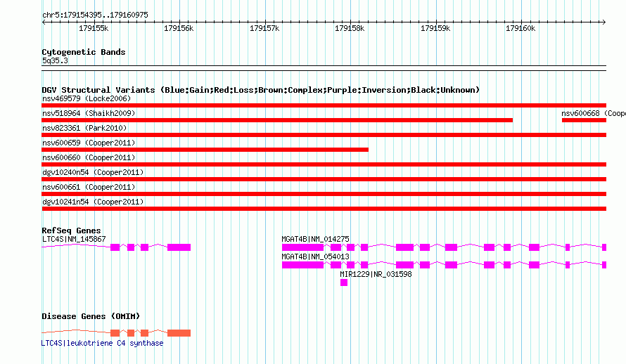The image size is (626, 364).
Task: Click the 5q35.3 band label
Action: tap(55, 60)
